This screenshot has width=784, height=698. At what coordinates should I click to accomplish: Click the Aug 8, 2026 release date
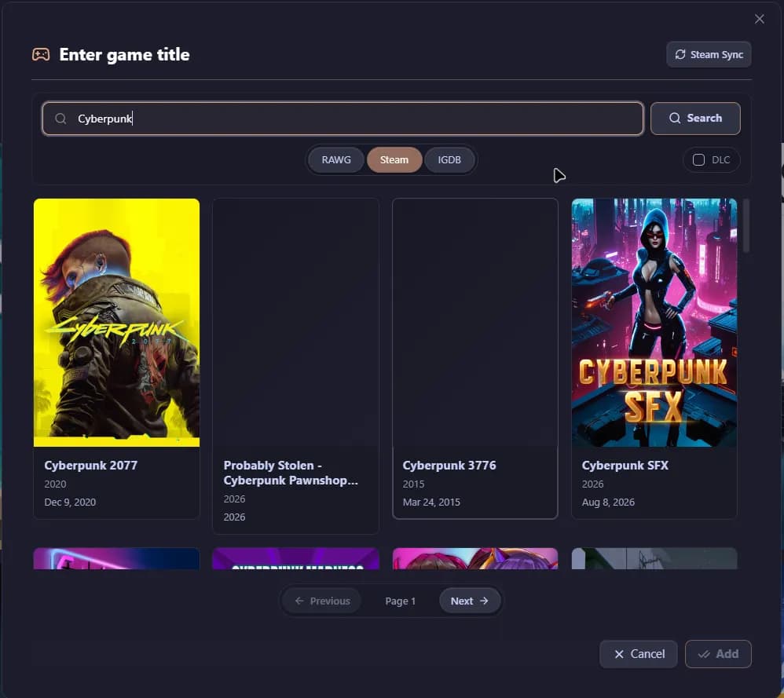tap(608, 502)
